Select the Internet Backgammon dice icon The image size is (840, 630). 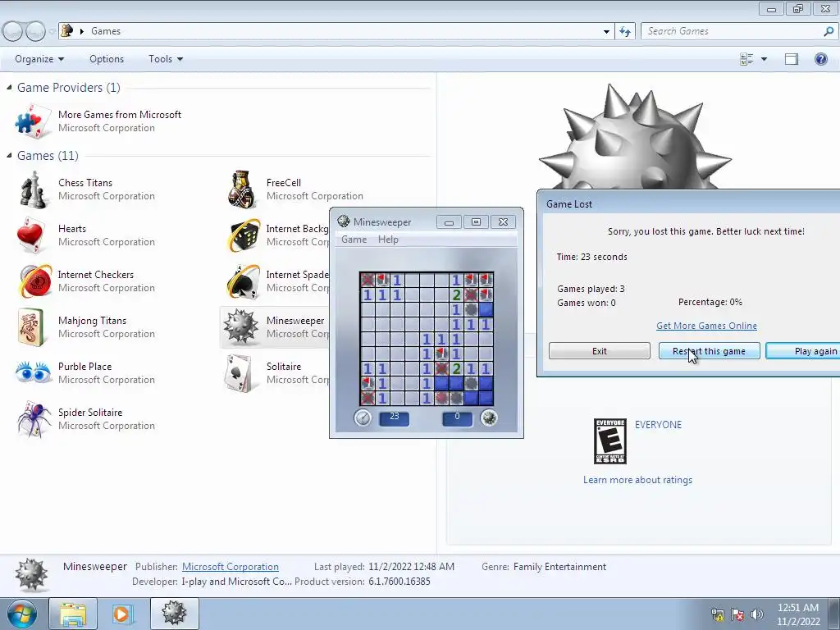click(244, 235)
